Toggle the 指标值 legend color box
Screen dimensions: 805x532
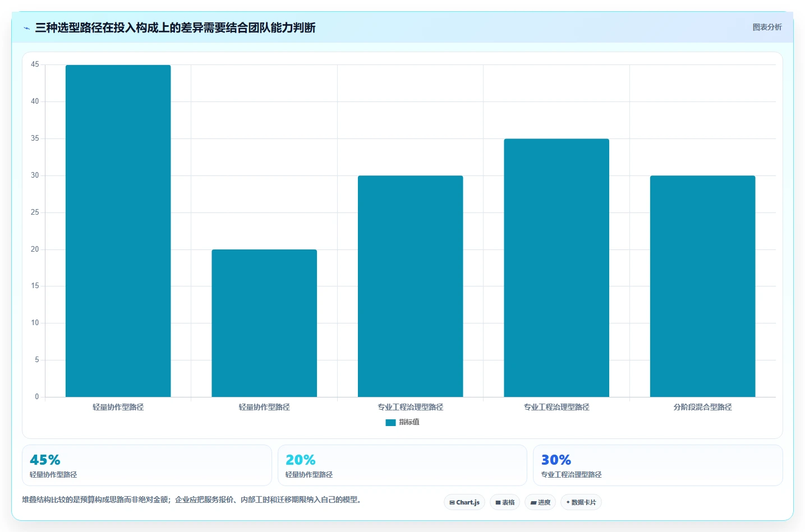point(390,422)
